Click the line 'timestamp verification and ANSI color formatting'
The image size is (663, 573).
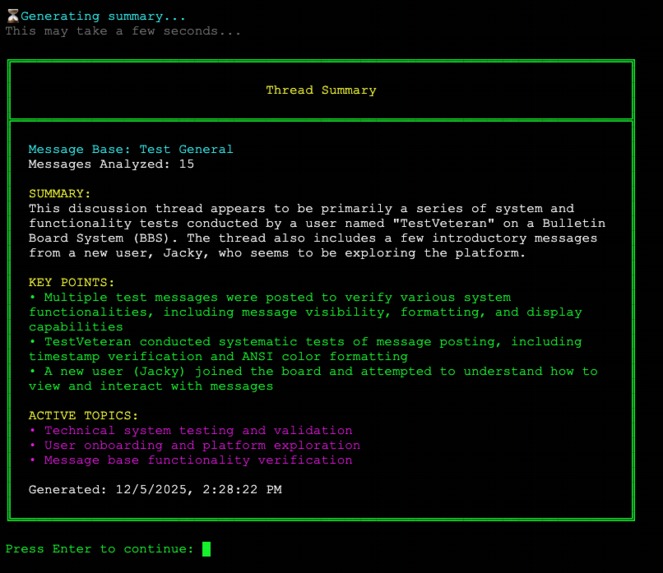click(218, 356)
